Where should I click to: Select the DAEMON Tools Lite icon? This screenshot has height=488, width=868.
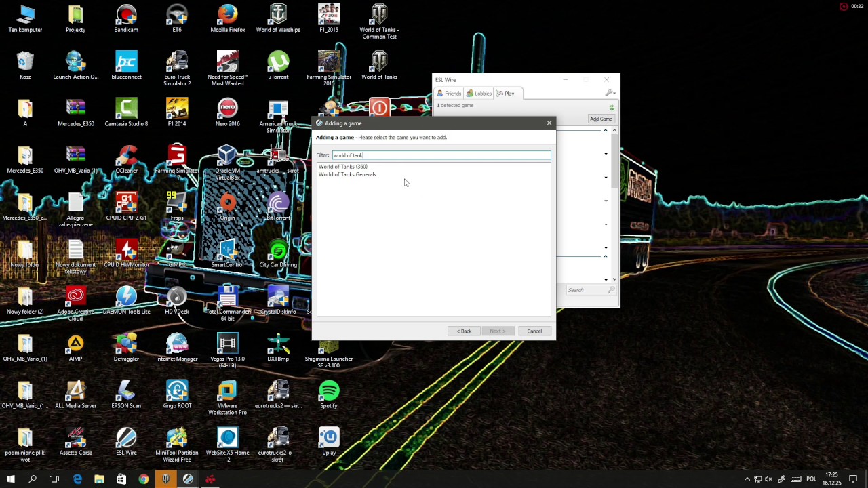pyautogui.click(x=126, y=300)
